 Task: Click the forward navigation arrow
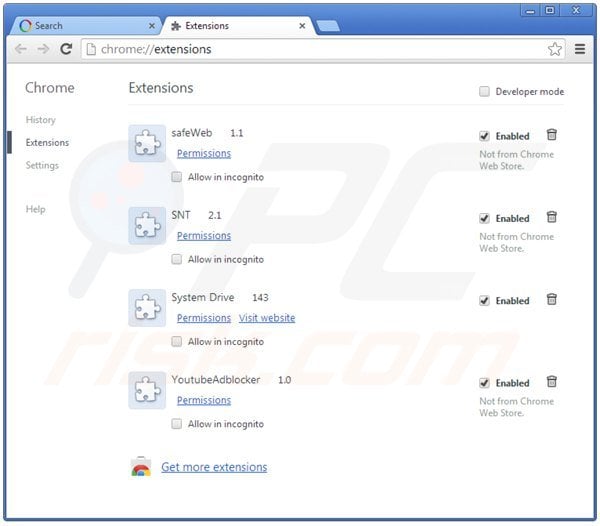[43, 49]
